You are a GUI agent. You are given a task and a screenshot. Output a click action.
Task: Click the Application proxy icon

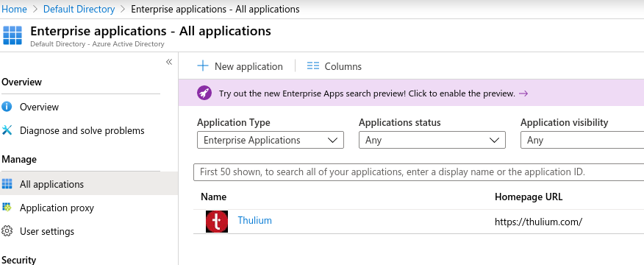pos(7,208)
